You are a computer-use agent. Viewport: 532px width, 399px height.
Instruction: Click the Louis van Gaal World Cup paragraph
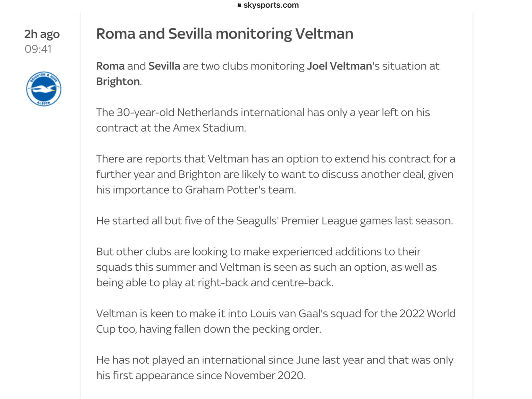pos(276,321)
